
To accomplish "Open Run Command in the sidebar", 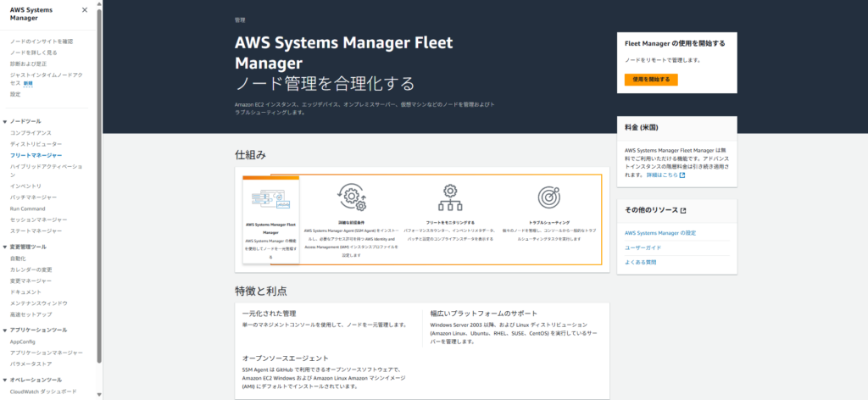I will point(28,208).
